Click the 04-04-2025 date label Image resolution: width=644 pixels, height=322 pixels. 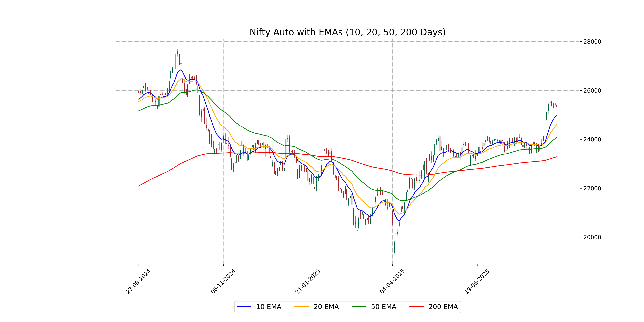[x=392, y=281]
